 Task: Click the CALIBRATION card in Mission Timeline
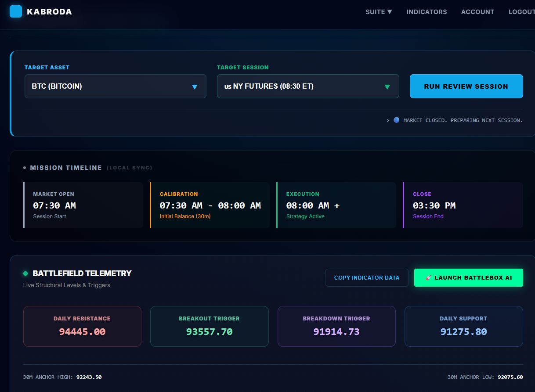coord(210,205)
